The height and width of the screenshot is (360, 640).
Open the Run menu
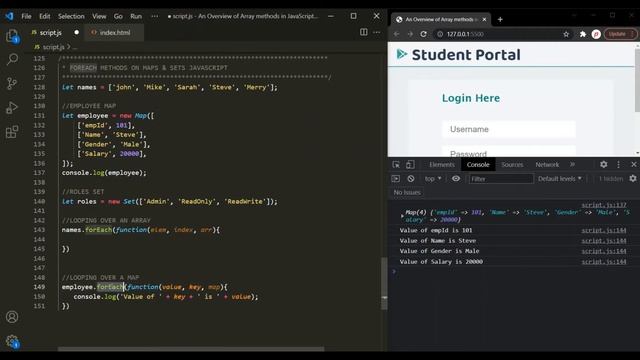tap(136, 16)
